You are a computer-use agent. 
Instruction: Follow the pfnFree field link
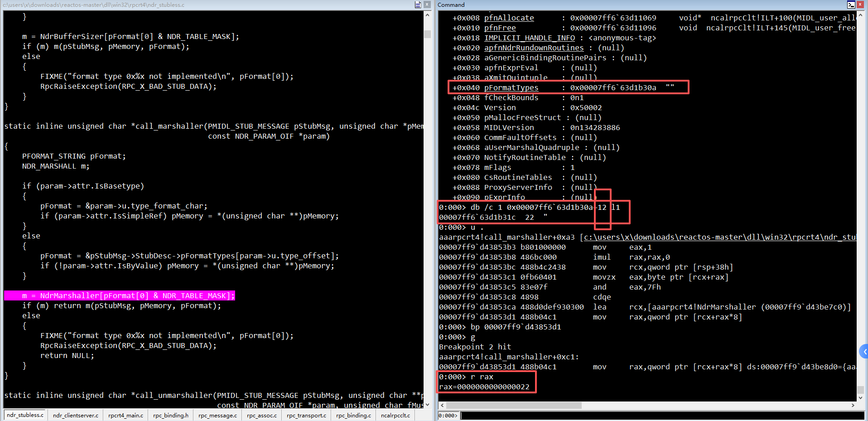(500, 28)
